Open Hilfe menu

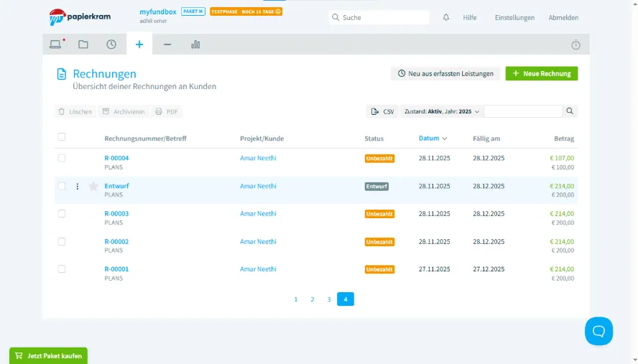click(470, 17)
